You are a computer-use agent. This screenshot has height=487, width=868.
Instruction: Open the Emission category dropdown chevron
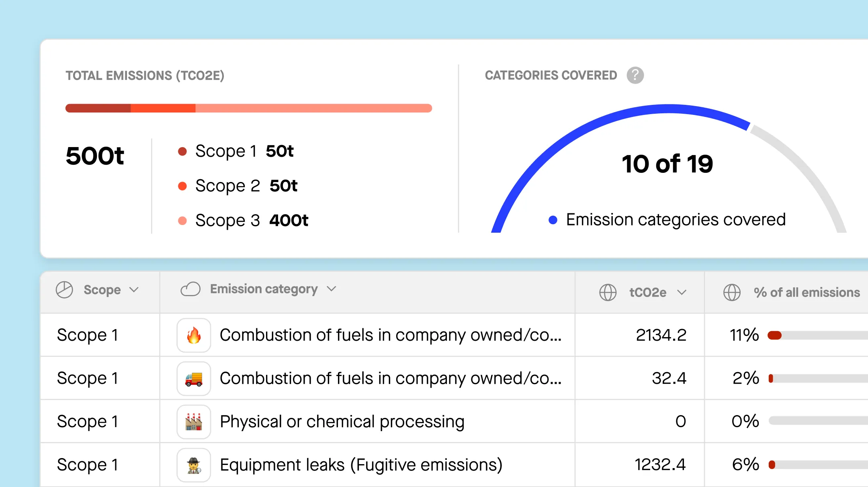[331, 289]
